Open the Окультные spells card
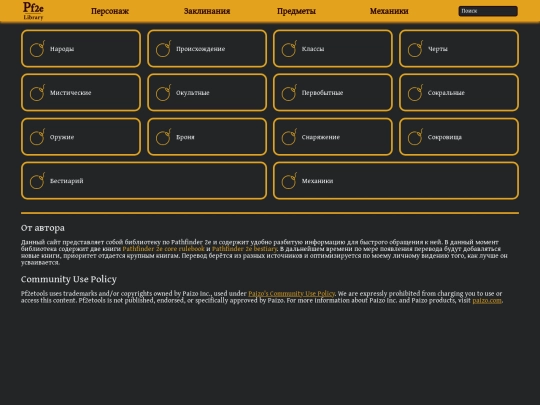The height and width of the screenshot is (405, 540). coord(207,93)
